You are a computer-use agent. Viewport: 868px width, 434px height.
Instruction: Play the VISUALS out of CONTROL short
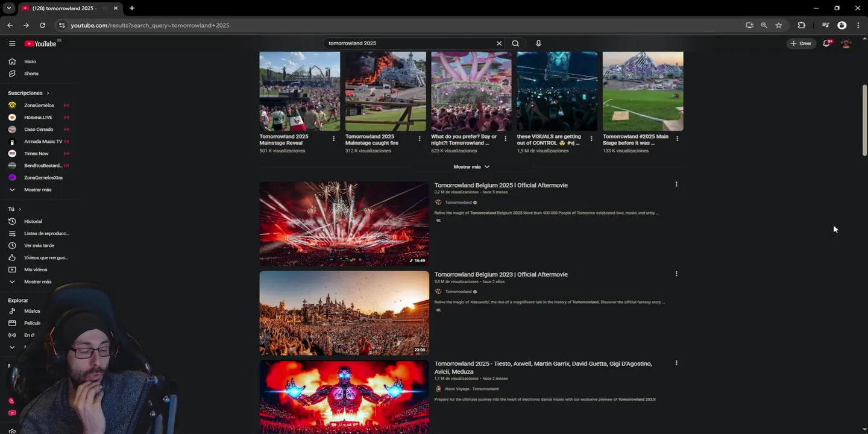(x=557, y=91)
